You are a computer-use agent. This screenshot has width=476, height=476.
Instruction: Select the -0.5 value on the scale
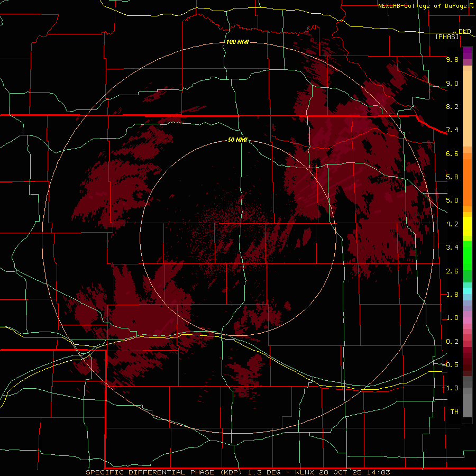[451, 365]
